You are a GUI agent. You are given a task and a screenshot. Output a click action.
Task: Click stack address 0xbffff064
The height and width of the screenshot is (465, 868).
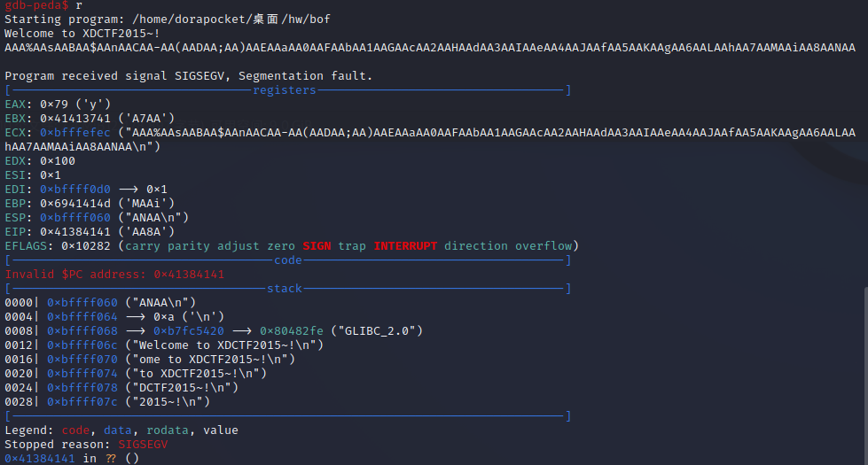82,317
